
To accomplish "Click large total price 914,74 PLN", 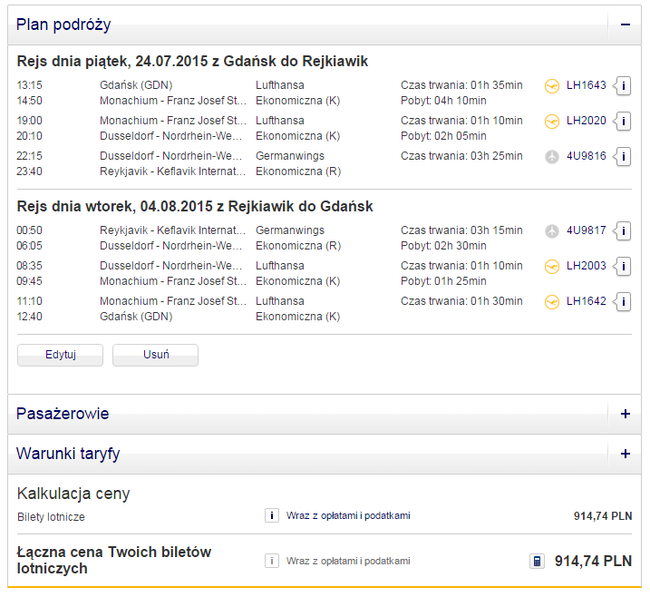I will tap(593, 561).
